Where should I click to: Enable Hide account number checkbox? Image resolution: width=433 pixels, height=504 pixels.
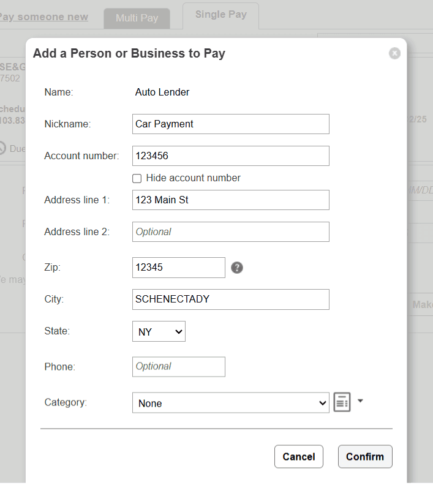tap(137, 178)
